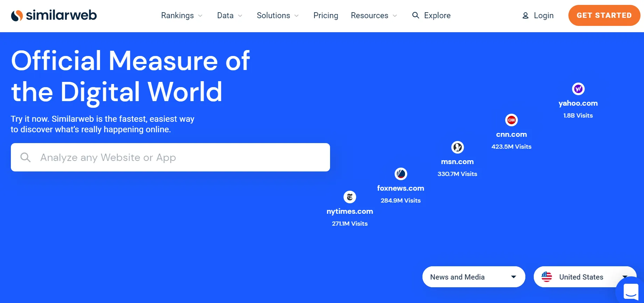This screenshot has height=303, width=644.
Task: Click the Login link
Action: tap(544, 16)
